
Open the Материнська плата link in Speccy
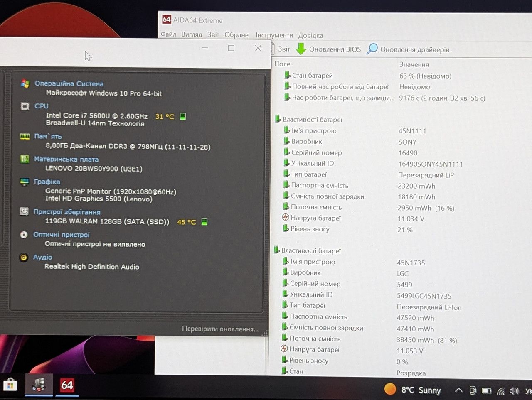point(66,159)
